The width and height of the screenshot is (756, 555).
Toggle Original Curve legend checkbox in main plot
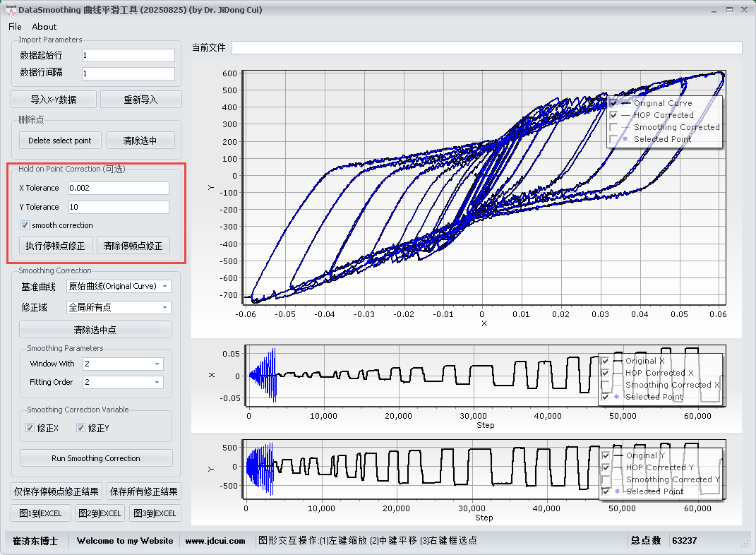(613, 103)
